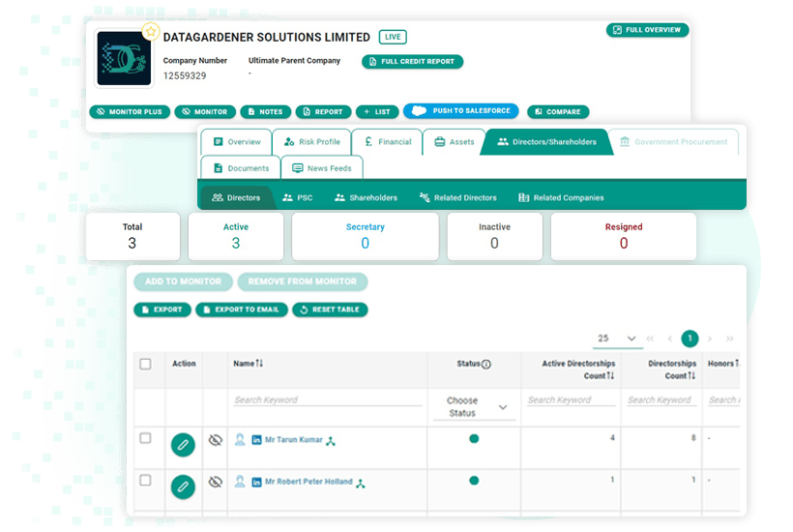
Task: Click ADD TO MONITOR
Action: [183, 281]
